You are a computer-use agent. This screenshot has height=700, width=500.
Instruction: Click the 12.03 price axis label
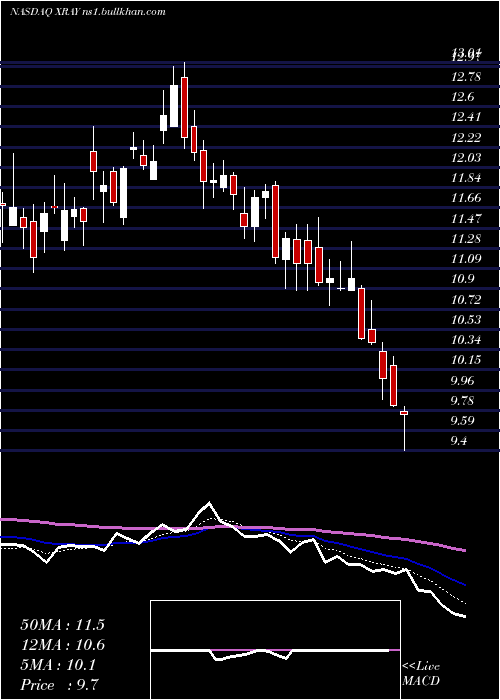pos(466,158)
